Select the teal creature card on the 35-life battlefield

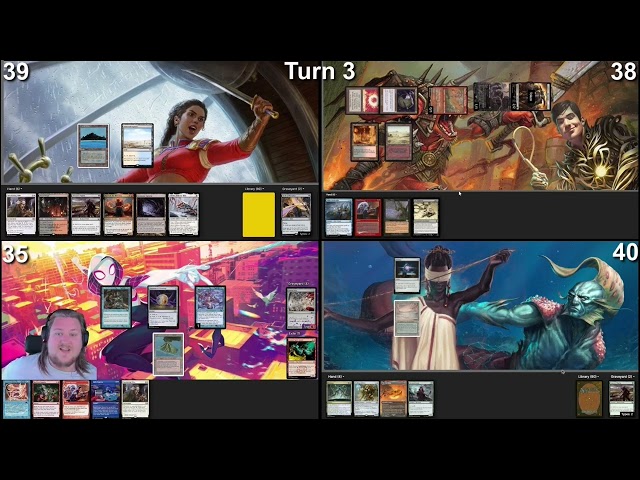[116, 307]
